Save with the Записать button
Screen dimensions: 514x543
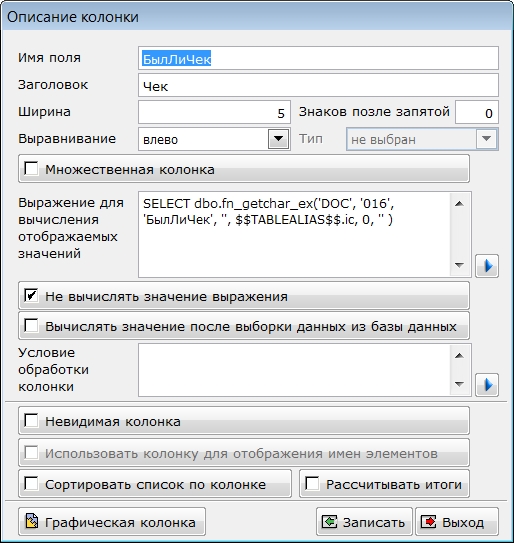[364, 522]
